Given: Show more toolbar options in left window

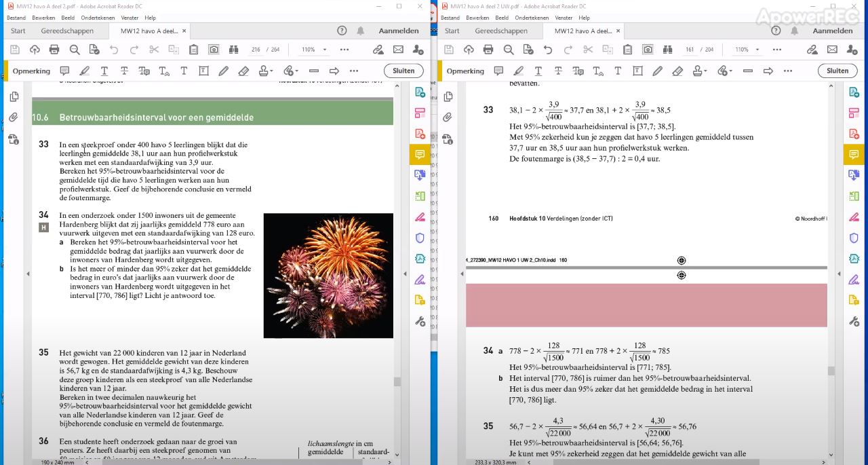Looking at the screenshot, I should (344, 50).
